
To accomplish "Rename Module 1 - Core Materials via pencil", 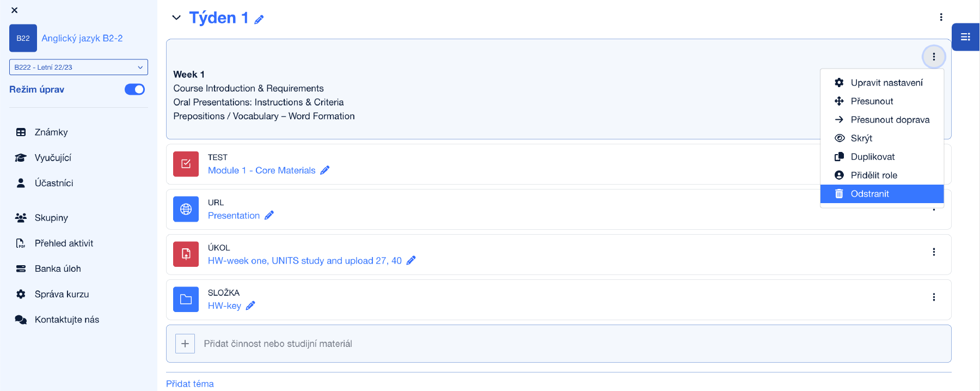I will (325, 170).
